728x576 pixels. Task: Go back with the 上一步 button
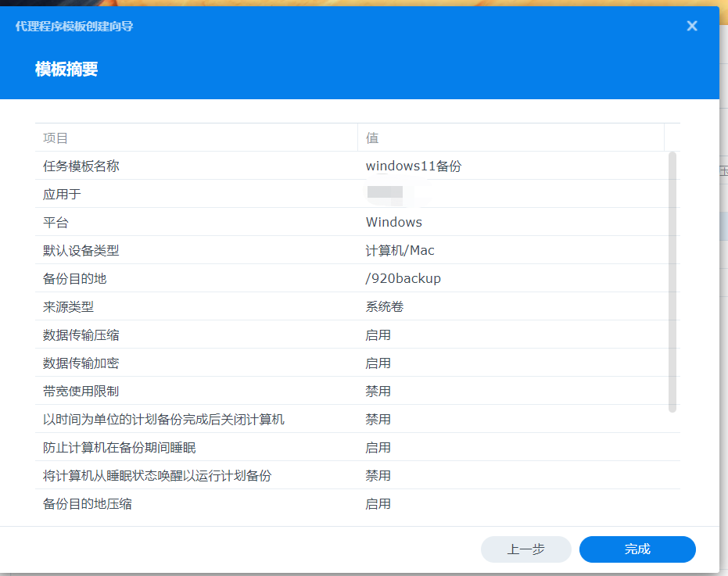point(525,549)
